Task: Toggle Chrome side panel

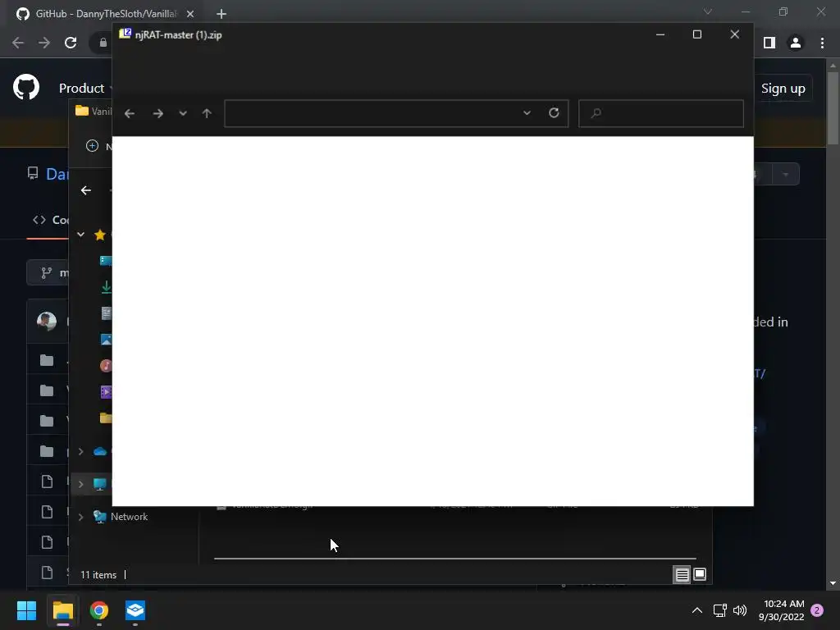Action: point(769,43)
